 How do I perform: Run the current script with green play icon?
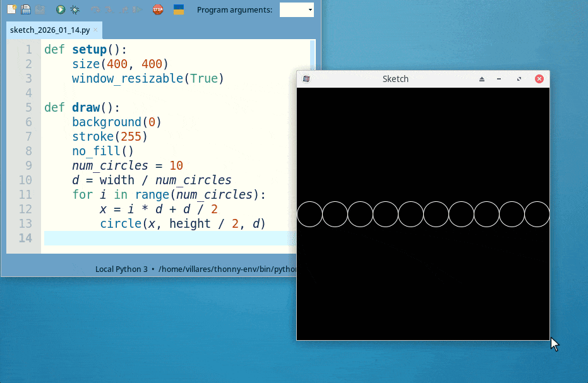tap(61, 9)
